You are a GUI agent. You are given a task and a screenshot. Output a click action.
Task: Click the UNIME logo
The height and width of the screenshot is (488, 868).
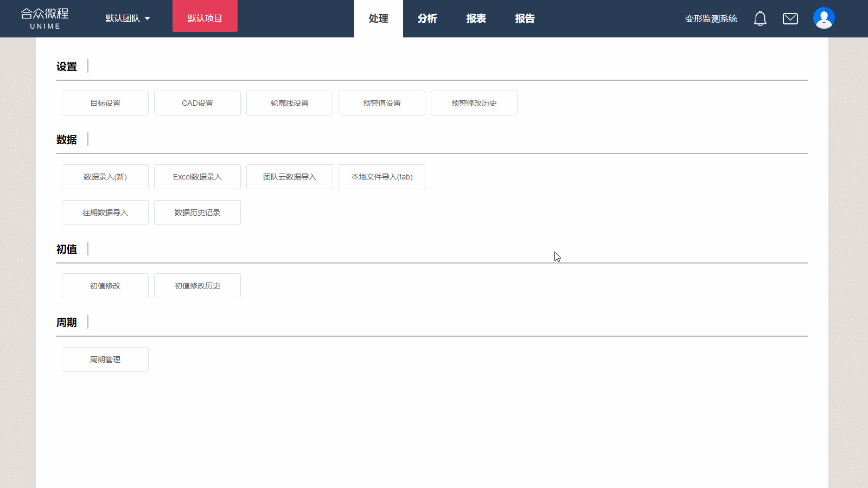[x=45, y=18]
